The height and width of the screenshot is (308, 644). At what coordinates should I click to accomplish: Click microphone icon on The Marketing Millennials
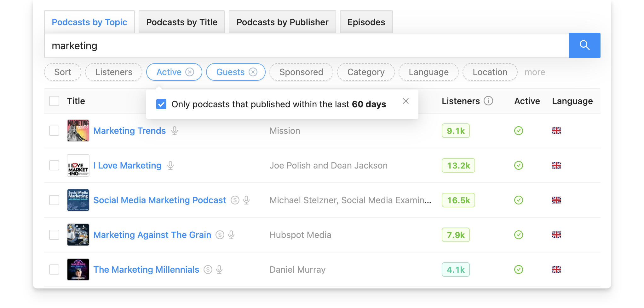(x=219, y=269)
